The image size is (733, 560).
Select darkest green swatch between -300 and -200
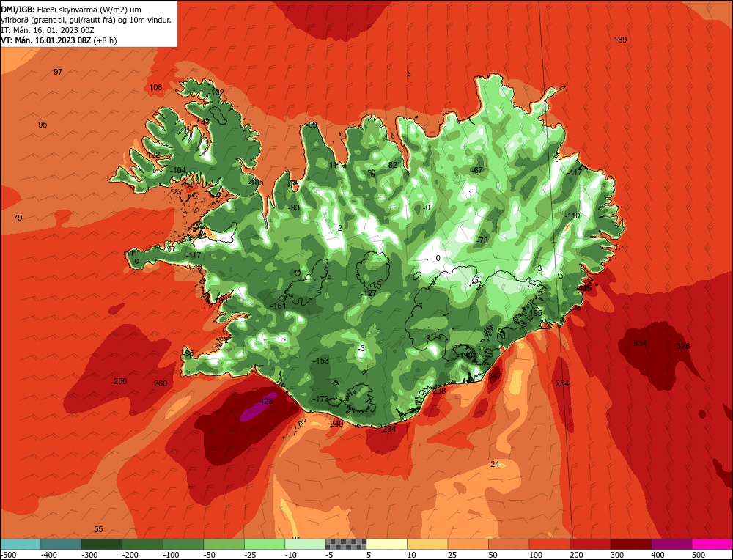[103, 544]
